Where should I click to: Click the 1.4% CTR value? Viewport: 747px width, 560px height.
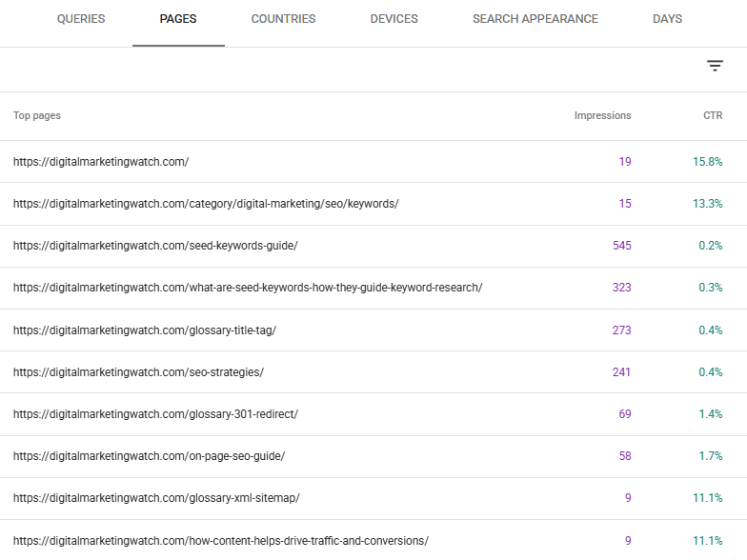(711, 414)
